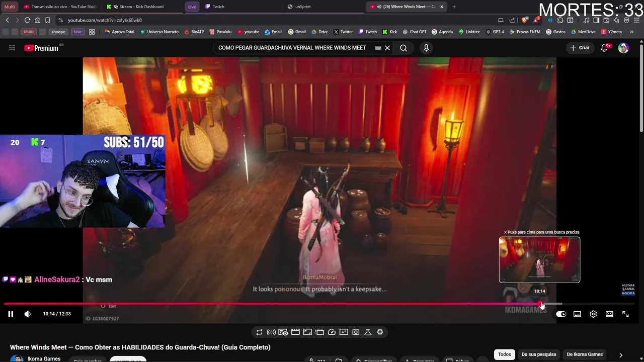Click the magnifier search button
This screenshot has height=362, width=644.
coord(404,48)
